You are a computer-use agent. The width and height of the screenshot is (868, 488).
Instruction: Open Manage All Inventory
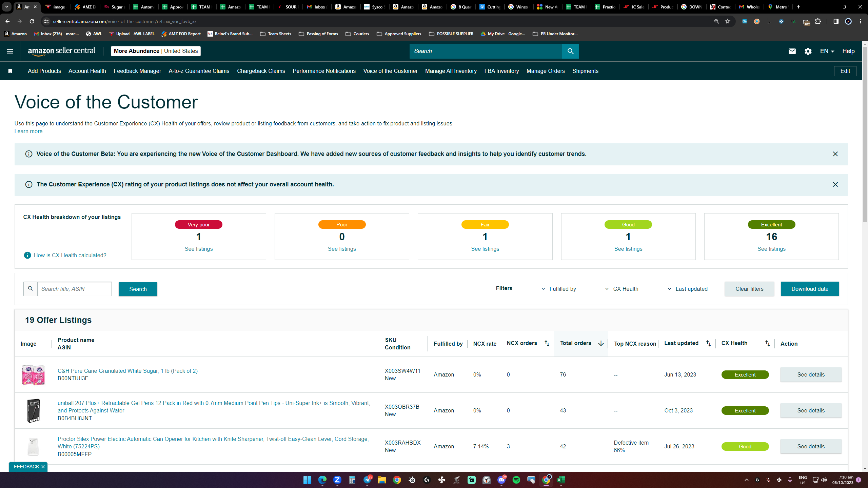(451, 71)
